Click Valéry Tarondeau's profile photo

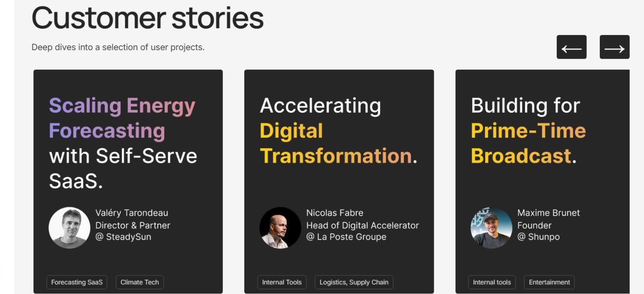click(x=68, y=227)
